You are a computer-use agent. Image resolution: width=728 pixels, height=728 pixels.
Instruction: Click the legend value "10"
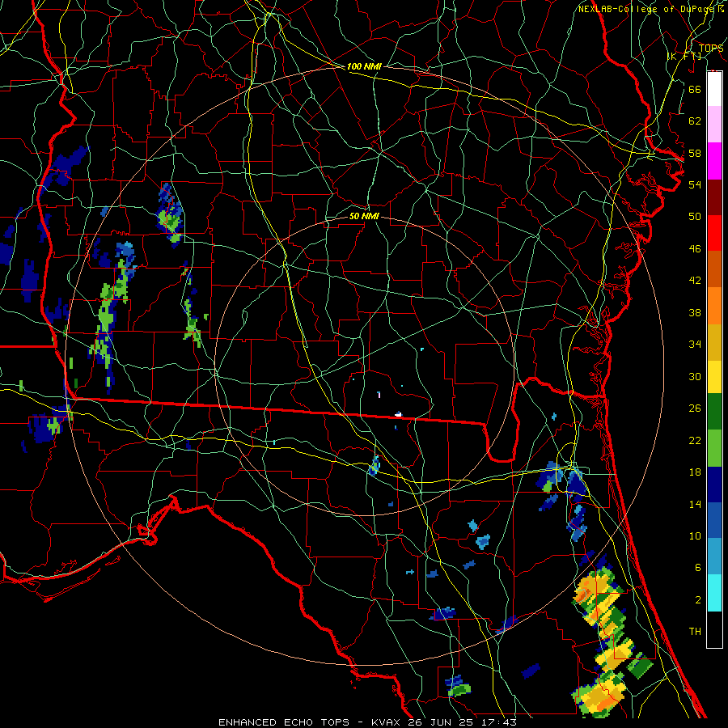(x=695, y=535)
